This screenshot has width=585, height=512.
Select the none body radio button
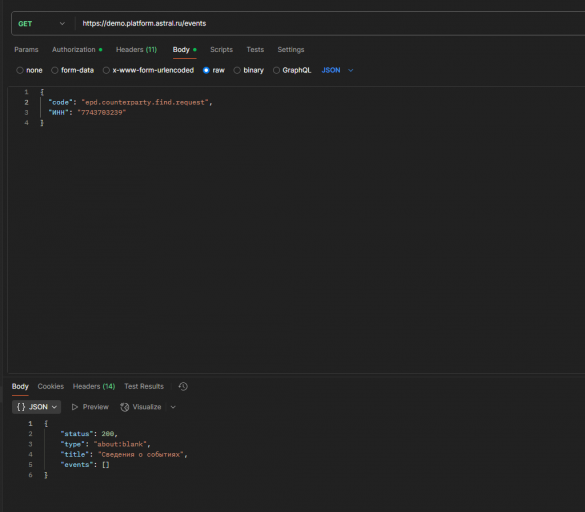20,70
